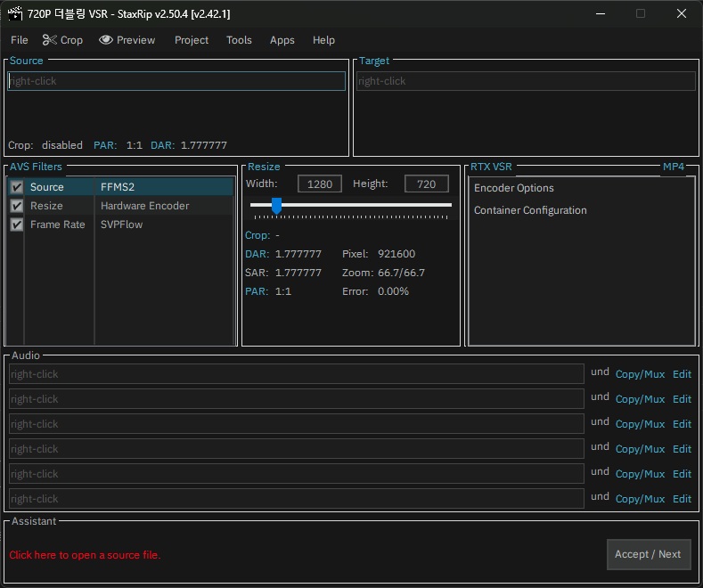
Task: Minimize the StaxRip window
Action: coord(601,14)
